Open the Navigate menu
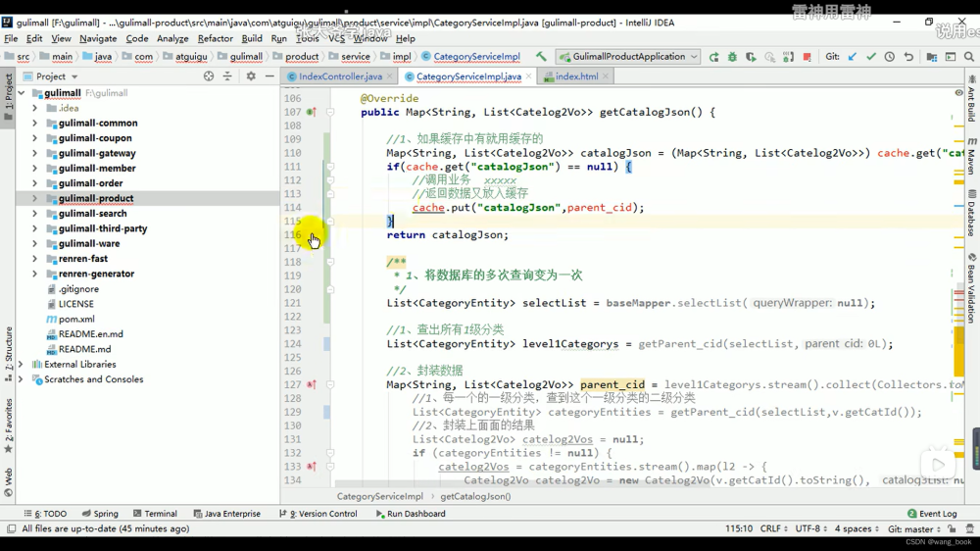Screen dimensions: 980x551 click(98, 38)
